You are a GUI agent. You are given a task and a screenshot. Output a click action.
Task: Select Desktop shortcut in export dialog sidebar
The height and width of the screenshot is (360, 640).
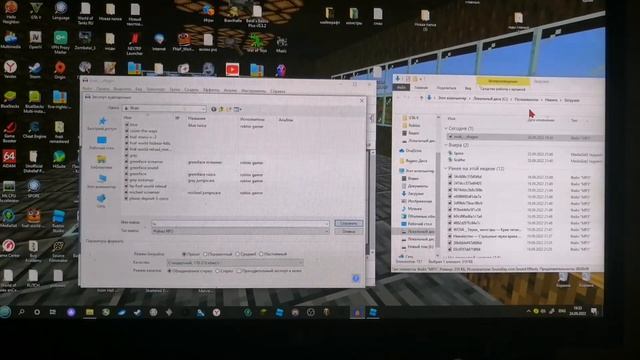click(102, 143)
